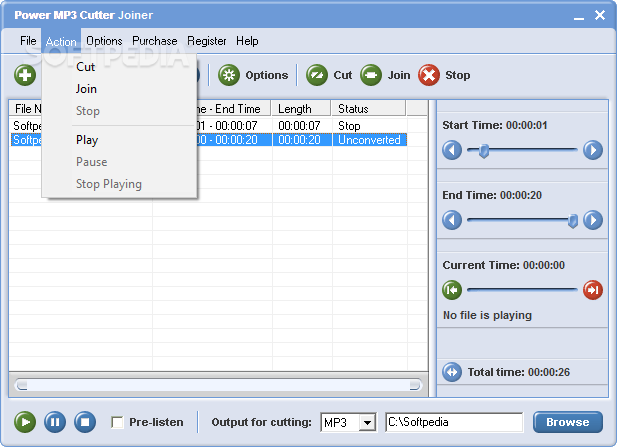Image resolution: width=617 pixels, height=447 pixels.
Task: Click the Status column header
Action: click(x=368, y=109)
